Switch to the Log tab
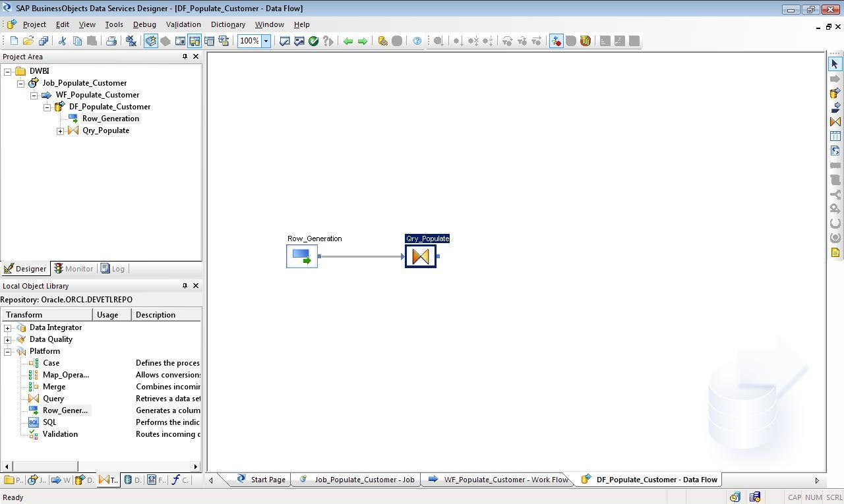Screen dimensions: 844x504 point(113,269)
